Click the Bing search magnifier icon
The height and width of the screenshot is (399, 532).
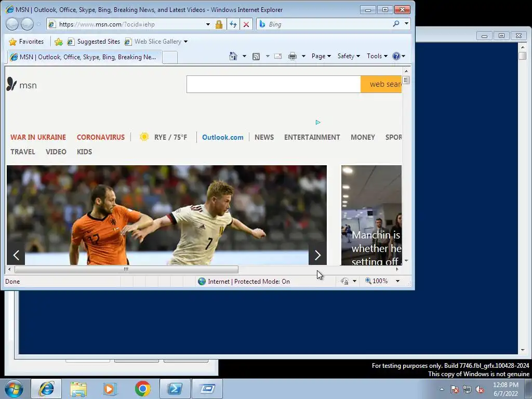[x=396, y=24]
